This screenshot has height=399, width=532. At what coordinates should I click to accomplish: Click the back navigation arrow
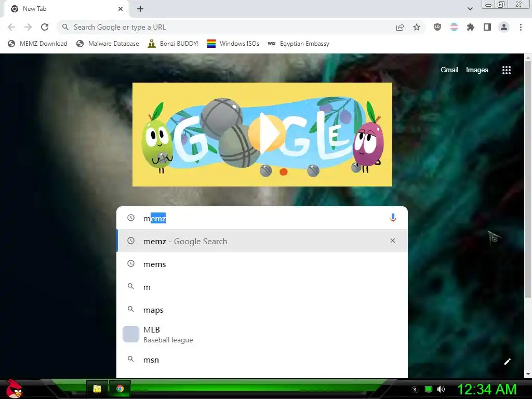pos(11,27)
